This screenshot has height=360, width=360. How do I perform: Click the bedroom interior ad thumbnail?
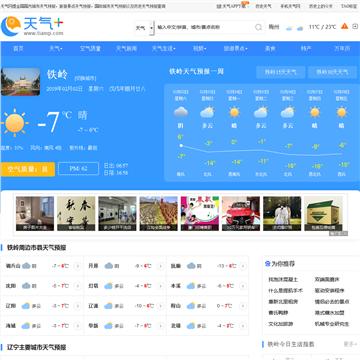pos(35,213)
